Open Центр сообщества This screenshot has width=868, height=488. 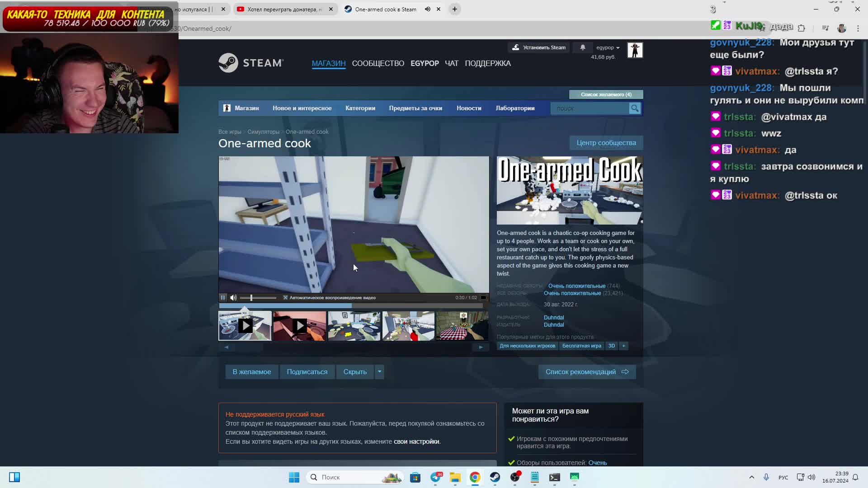click(x=606, y=143)
